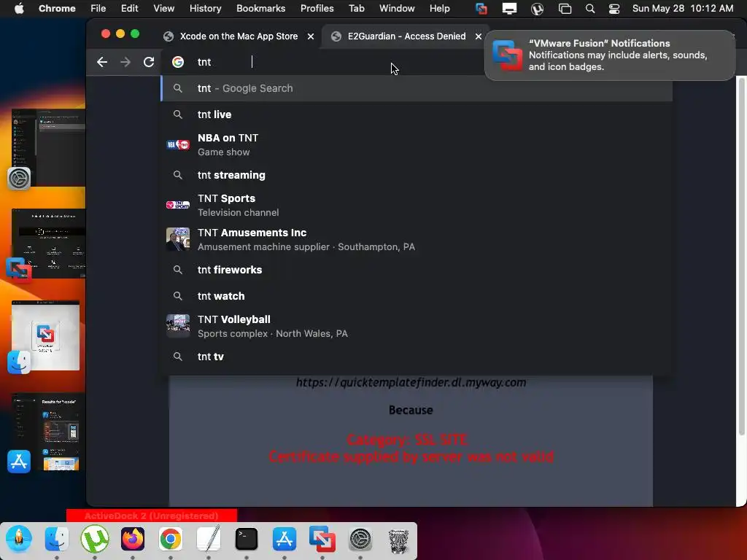
Task: Open the Apple menu
Action: [19, 8]
